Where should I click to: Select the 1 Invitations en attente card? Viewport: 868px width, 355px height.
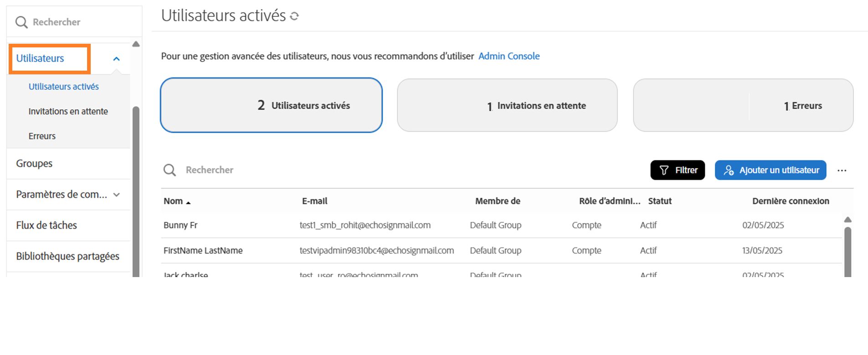507,105
